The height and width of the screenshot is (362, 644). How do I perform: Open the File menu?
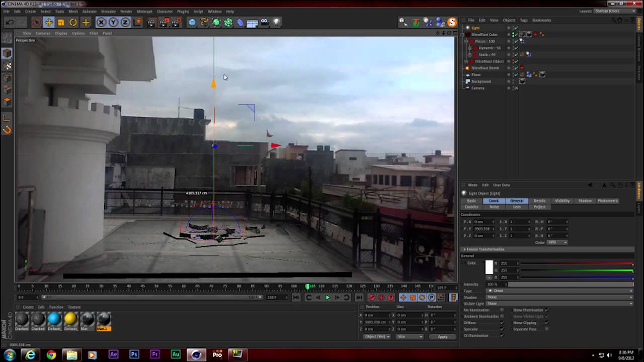pyautogui.click(x=7, y=11)
